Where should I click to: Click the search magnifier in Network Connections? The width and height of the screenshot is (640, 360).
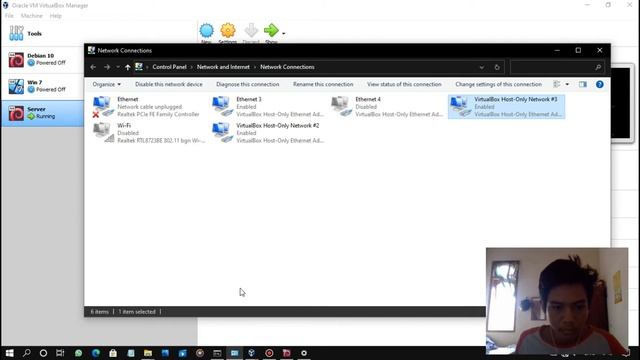pos(598,67)
